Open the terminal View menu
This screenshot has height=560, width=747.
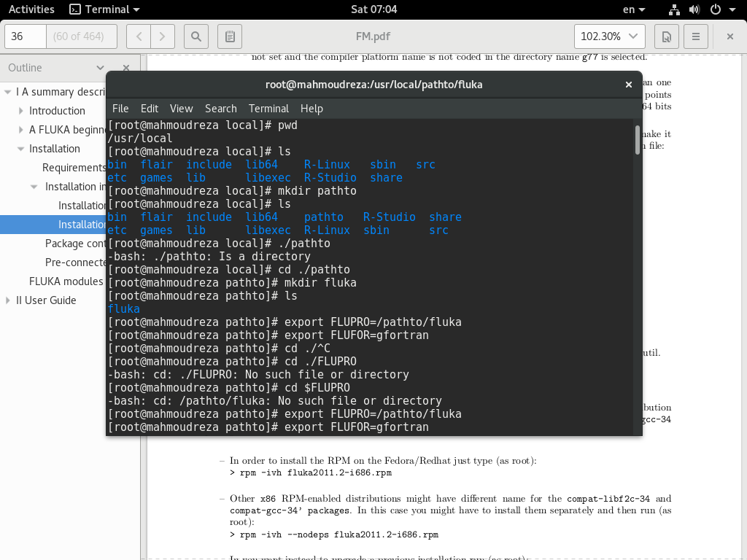pos(182,109)
